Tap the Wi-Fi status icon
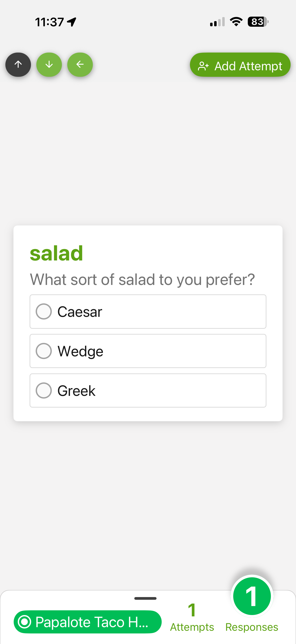Screen dimensions: 296x644 [236, 22]
